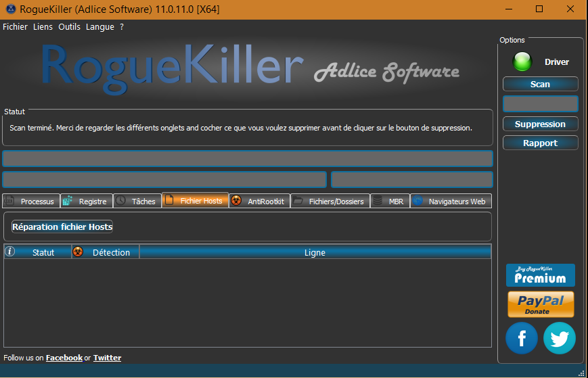Follow the Twitter text link
The height and width of the screenshot is (378, 588).
tap(108, 358)
